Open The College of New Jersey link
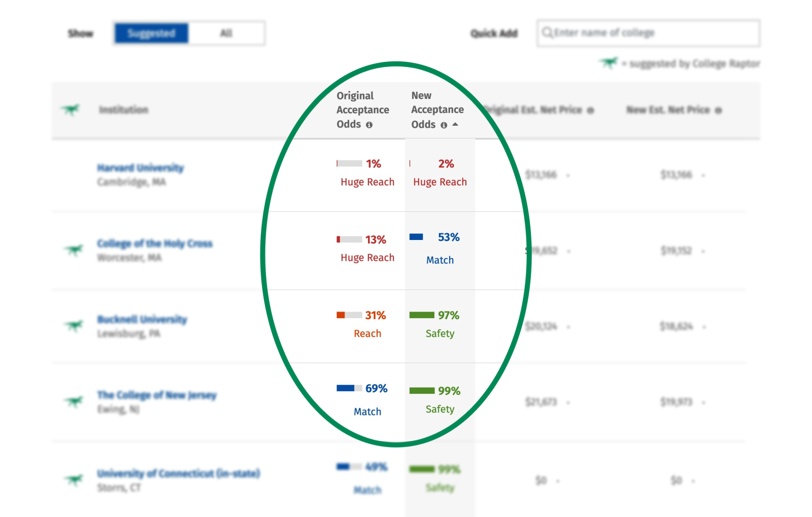 (x=157, y=395)
